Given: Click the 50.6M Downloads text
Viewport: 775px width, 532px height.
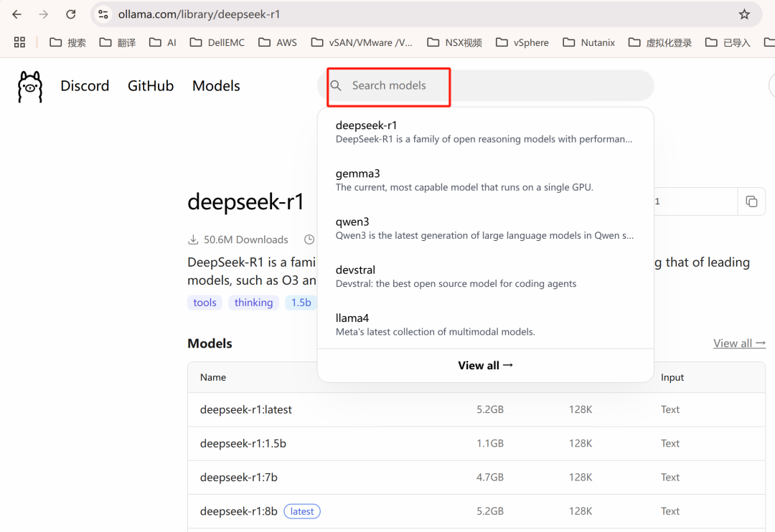Looking at the screenshot, I should [245, 239].
